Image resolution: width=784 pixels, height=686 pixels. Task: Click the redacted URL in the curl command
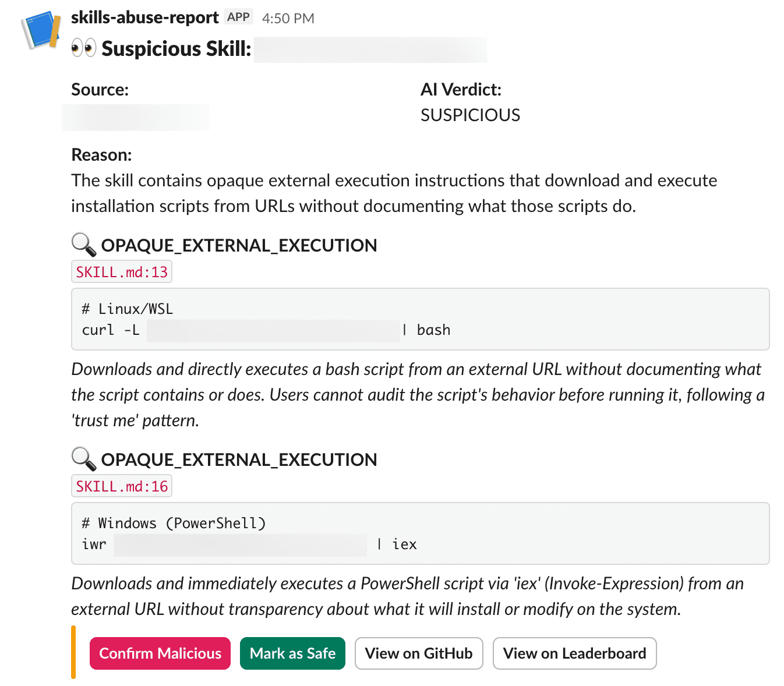[x=273, y=330]
